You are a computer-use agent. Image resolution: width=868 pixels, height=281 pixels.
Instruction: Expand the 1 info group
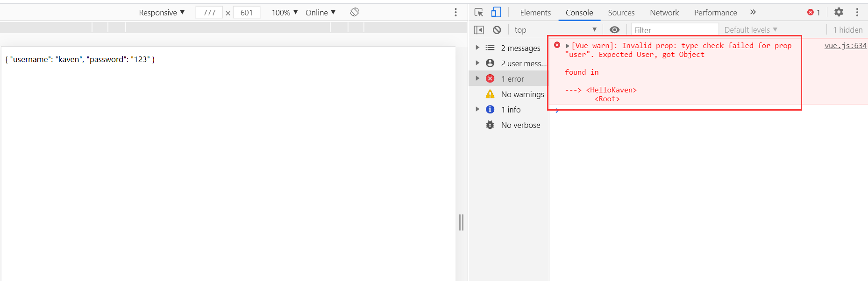[477, 109]
